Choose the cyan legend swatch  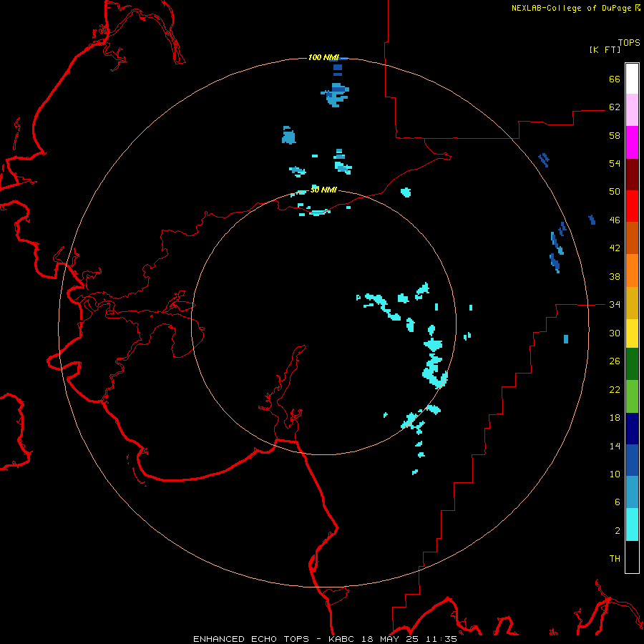point(632,525)
